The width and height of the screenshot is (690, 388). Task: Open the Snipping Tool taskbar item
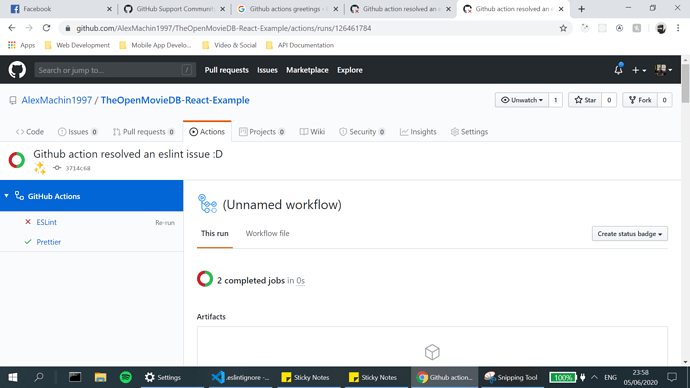click(x=511, y=377)
